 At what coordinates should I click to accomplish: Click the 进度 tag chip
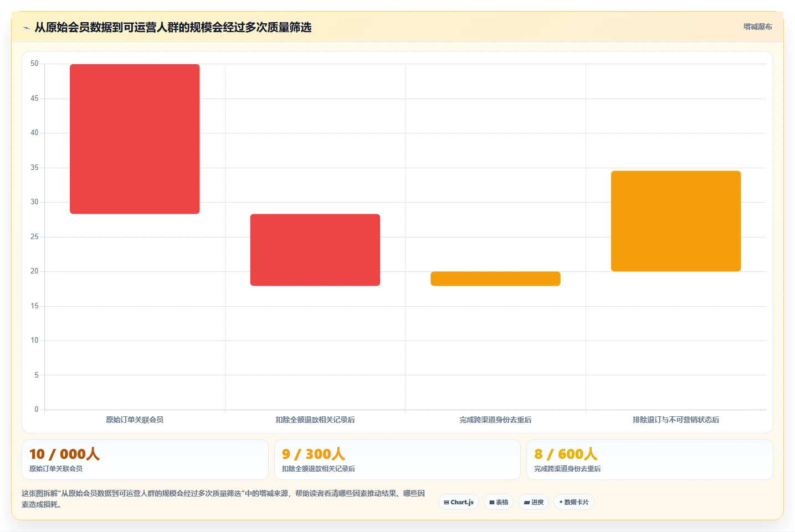[x=534, y=502]
